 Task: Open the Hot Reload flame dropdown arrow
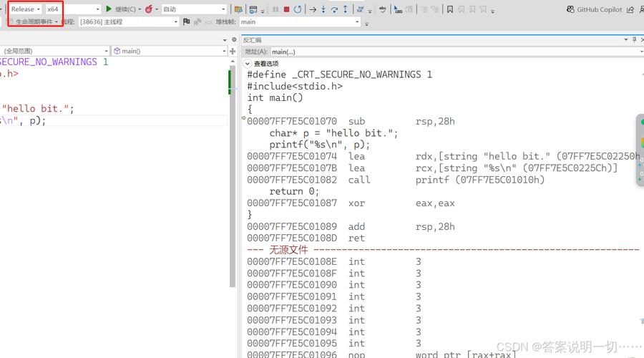[x=157, y=9]
